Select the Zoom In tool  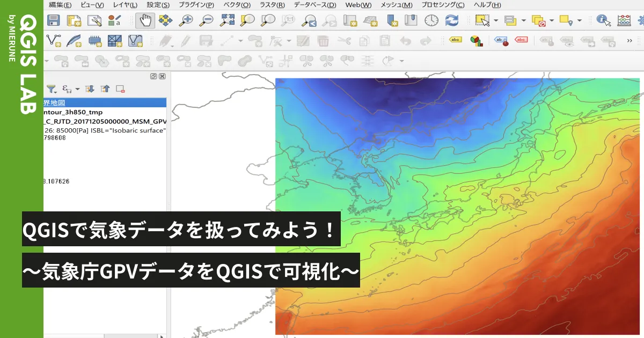[187, 20]
